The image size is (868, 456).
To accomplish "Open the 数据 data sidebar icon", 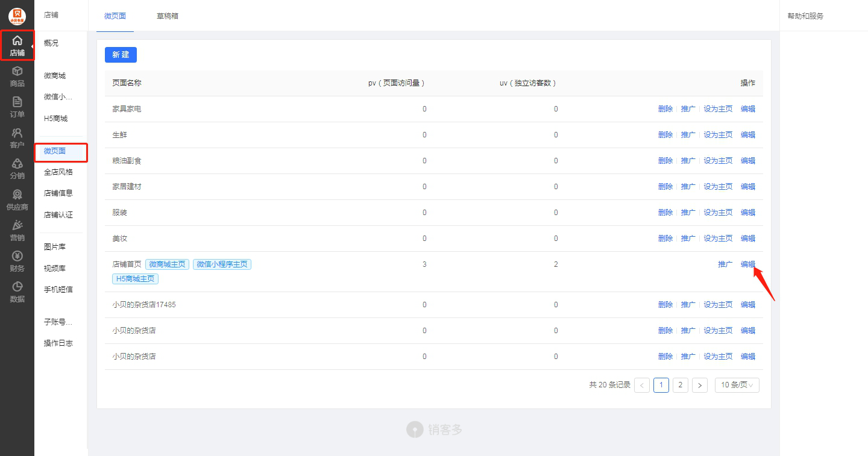I will [17, 292].
